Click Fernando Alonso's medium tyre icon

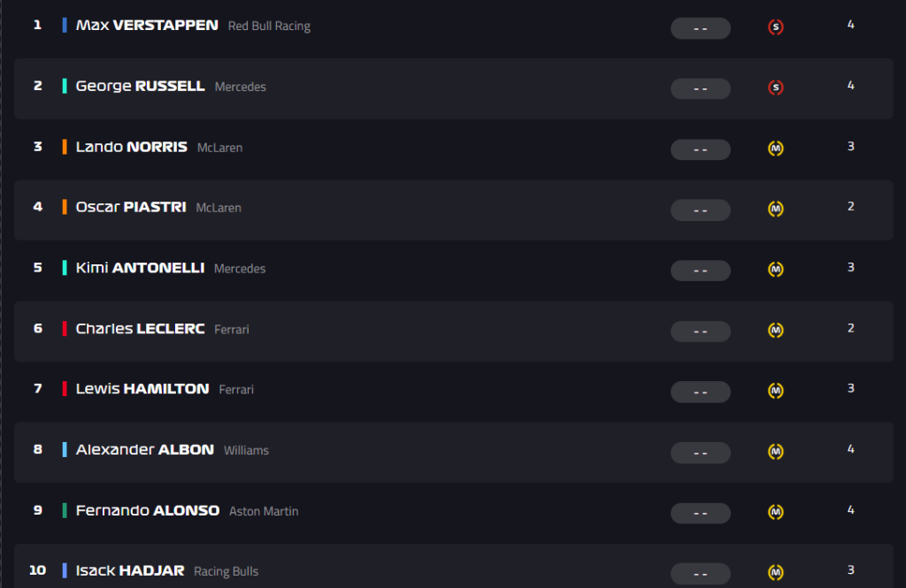point(775,512)
